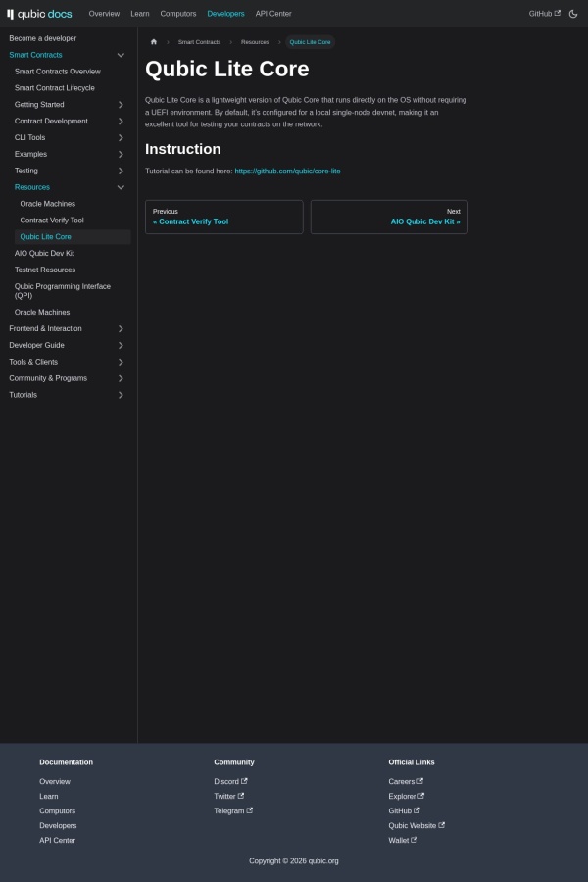588x882 pixels.
Task: Click Smart Contracts sidebar category label
Action: point(35,55)
